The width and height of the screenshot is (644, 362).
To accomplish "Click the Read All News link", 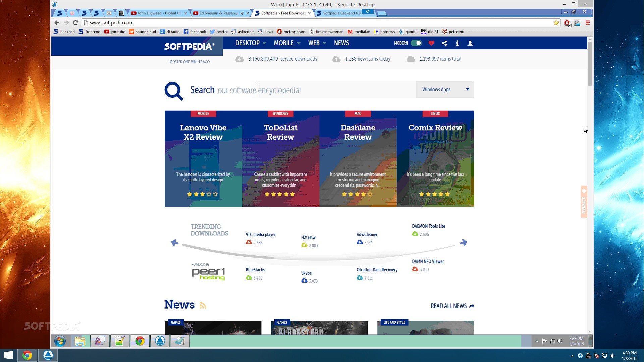I will pos(452,306).
